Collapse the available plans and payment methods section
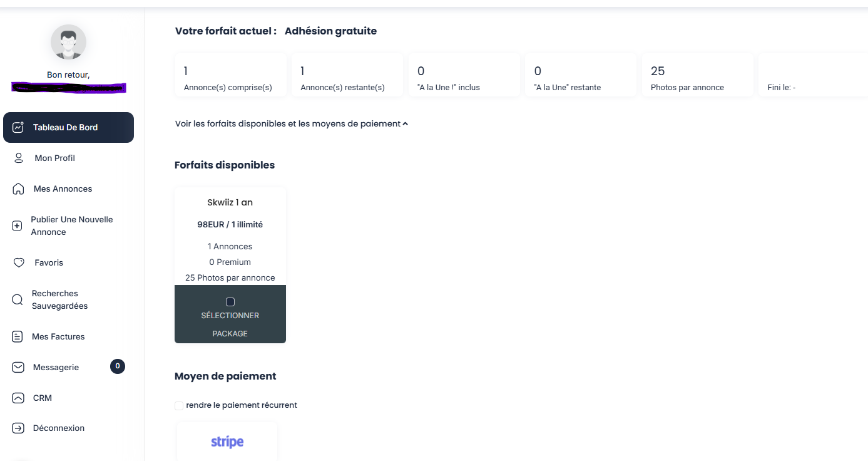This screenshot has height=461, width=868. click(292, 124)
